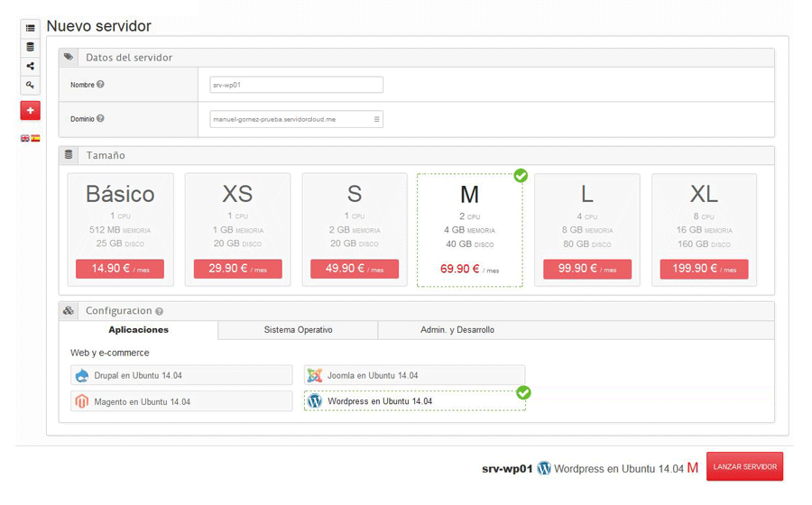Click the help icon next to Nombre

pyautogui.click(x=100, y=85)
